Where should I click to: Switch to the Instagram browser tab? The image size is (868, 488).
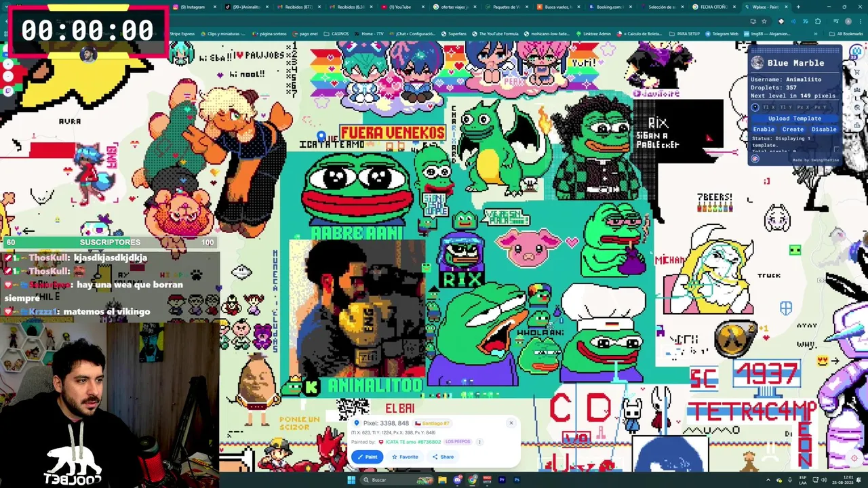point(193,7)
